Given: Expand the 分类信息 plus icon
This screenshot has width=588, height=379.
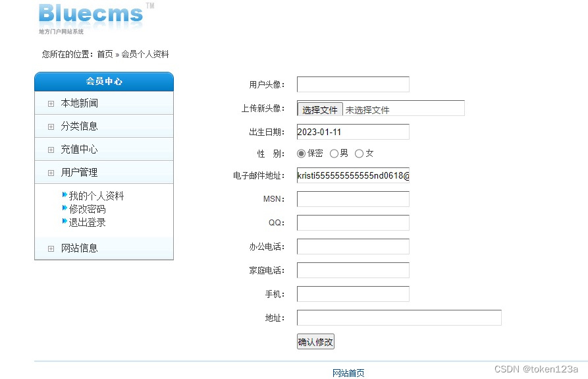Looking at the screenshot, I should click(51, 127).
